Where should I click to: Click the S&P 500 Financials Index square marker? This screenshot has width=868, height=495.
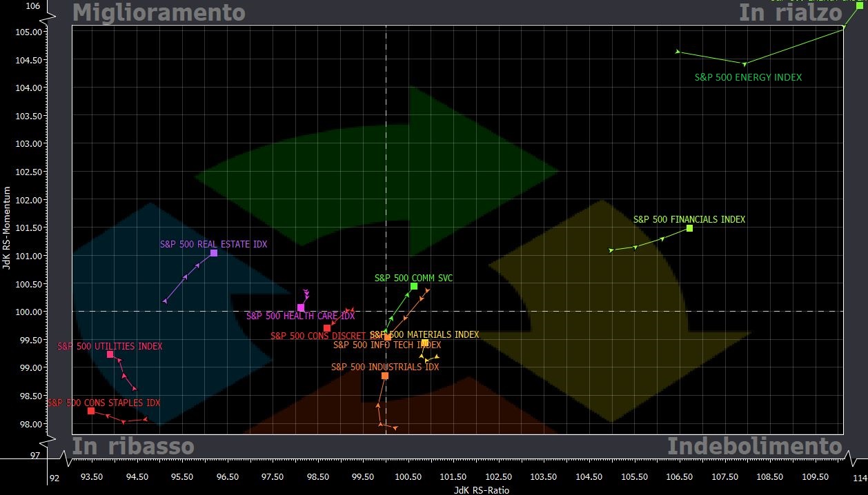pyautogui.click(x=689, y=228)
